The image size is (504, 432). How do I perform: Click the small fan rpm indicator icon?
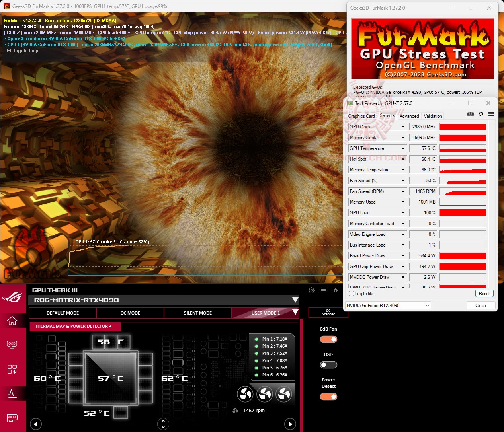235,411
